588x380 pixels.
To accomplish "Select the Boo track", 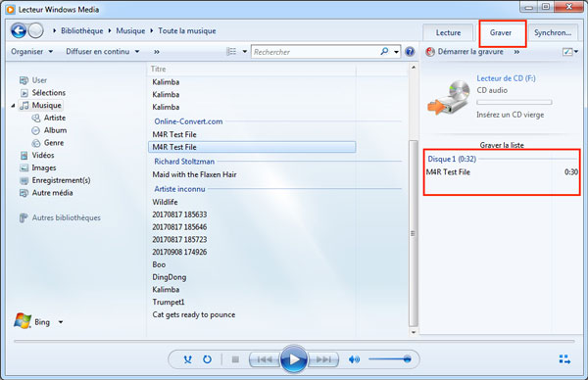I will pos(159,264).
